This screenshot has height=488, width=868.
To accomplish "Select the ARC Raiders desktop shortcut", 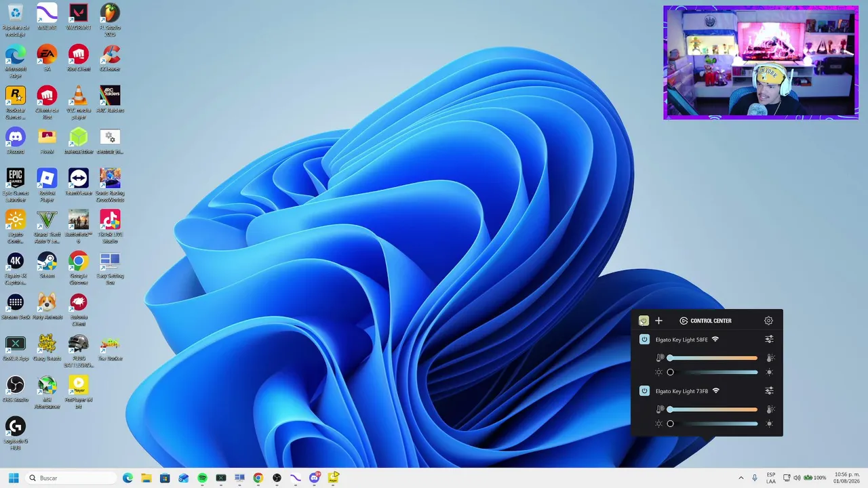I will [x=110, y=100].
